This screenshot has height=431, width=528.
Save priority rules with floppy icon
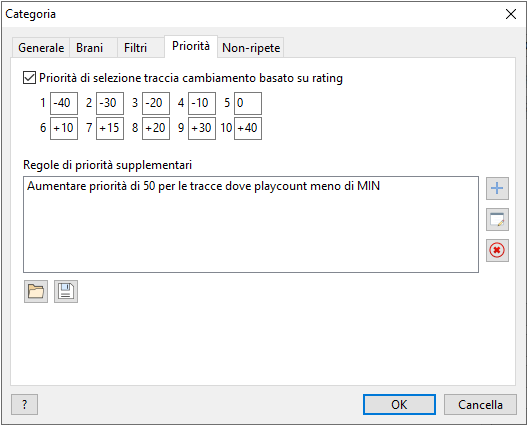point(66,291)
